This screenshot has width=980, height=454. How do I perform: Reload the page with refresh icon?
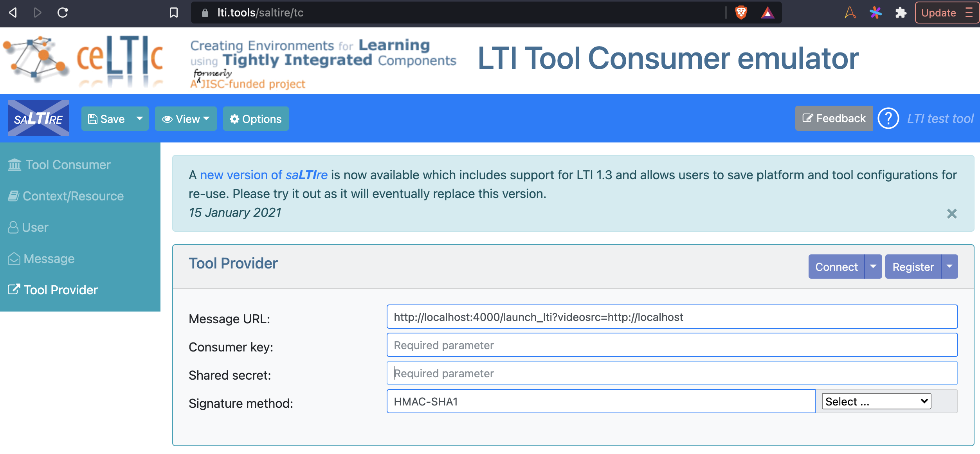pos(63,13)
